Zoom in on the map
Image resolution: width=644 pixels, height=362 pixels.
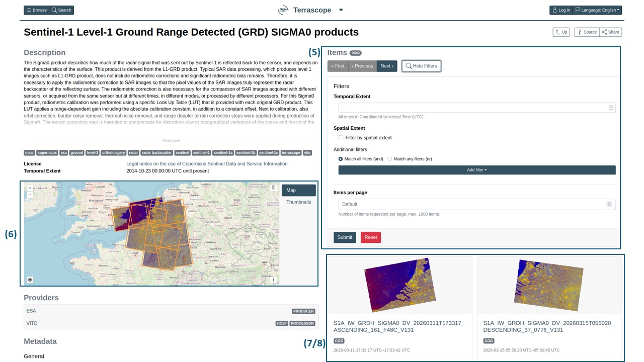tap(30, 188)
